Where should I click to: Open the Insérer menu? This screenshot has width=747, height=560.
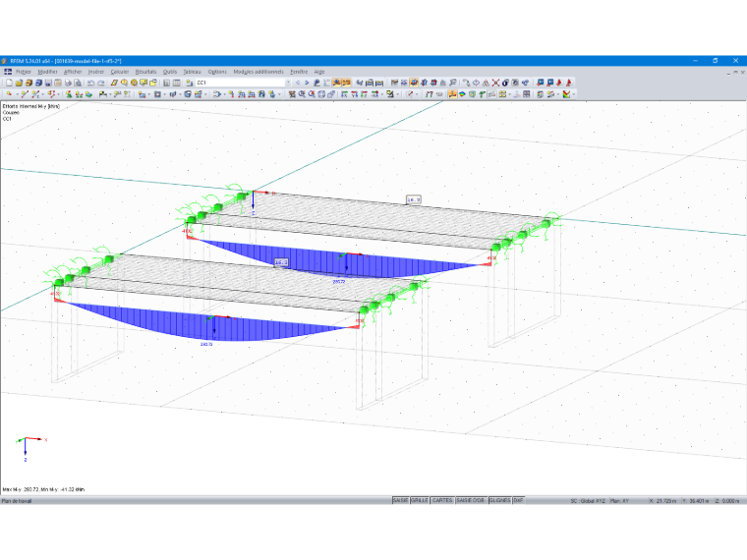point(96,72)
